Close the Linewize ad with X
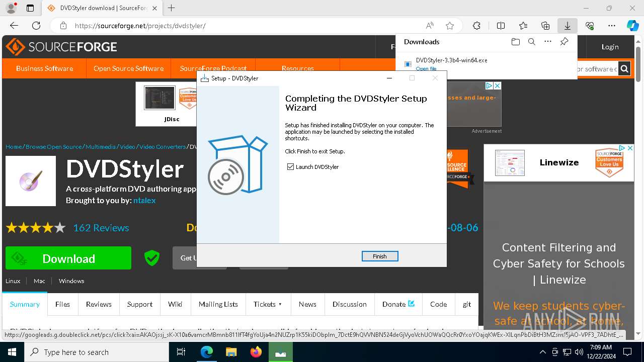 pos(629,148)
